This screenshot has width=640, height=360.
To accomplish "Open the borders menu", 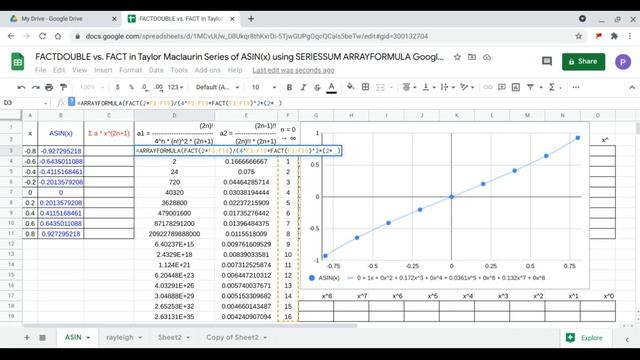I will (x=365, y=87).
